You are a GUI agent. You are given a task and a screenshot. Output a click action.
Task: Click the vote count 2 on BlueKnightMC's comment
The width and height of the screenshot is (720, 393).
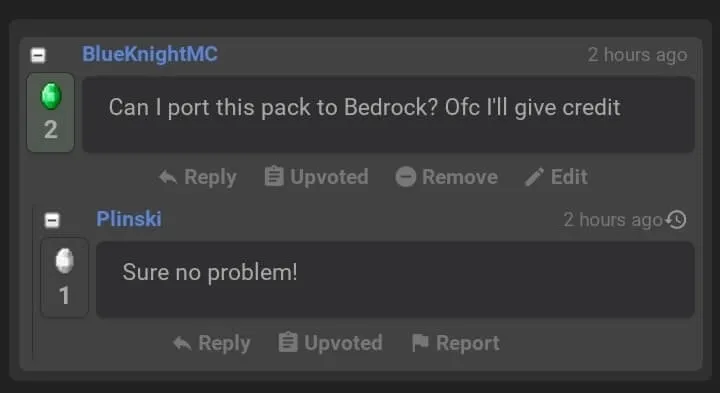click(x=51, y=130)
